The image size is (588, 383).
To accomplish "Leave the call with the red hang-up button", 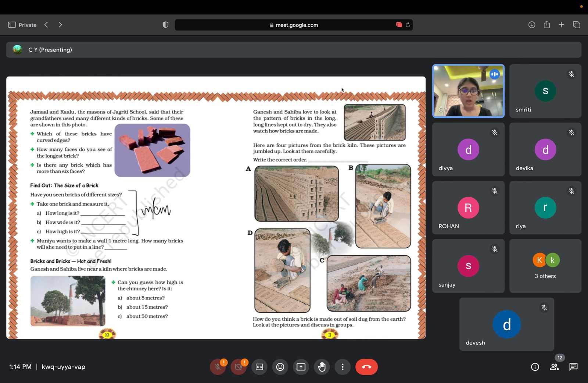I will (366, 367).
